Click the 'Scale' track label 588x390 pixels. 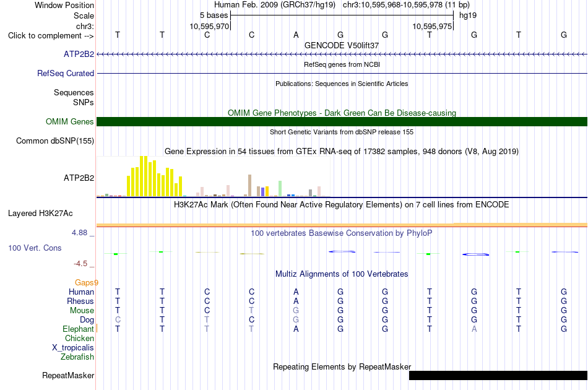point(84,15)
